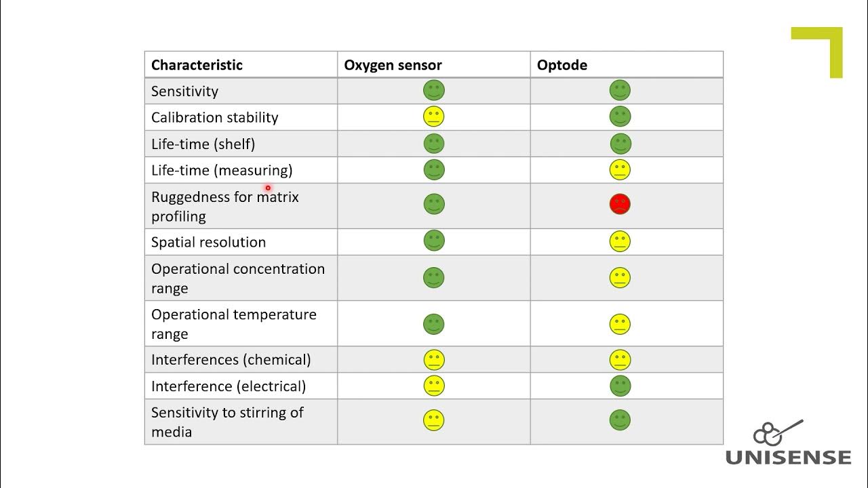Click the Oxygen sensor column header
The width and height of the screenshot is (868, 488).
(393, 65)
